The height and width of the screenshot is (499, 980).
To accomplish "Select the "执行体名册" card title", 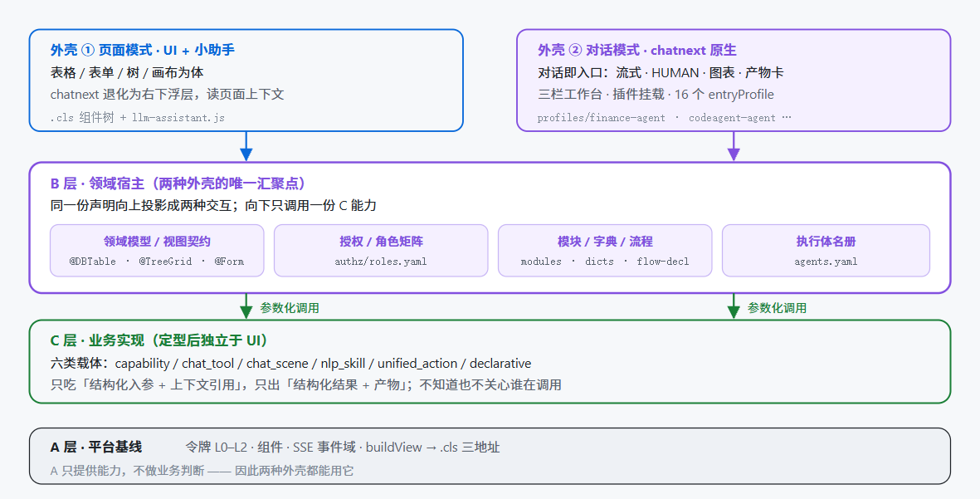I will point(826,242).
